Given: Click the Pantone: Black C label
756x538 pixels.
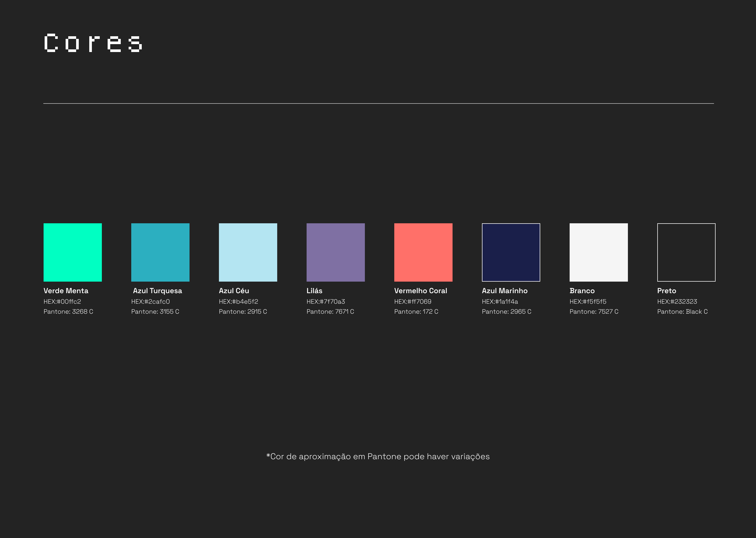Looking at the screenshot, I should pyautogui.click(x=682, y=311).
